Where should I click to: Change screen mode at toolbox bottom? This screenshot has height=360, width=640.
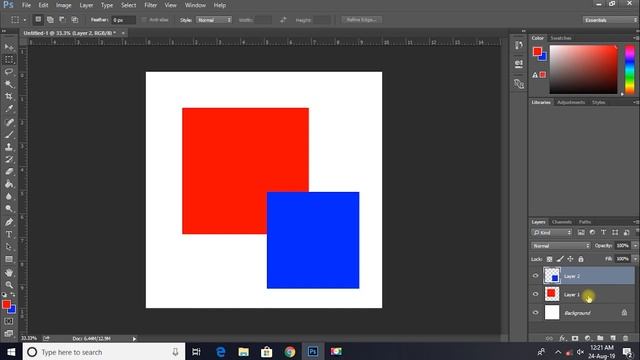coord(9,333)
